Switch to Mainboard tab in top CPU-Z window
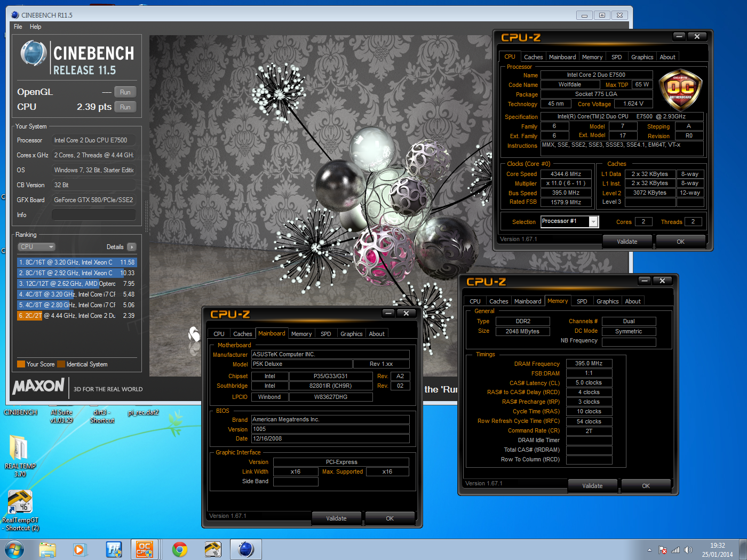Image resolution: width=747 pixels, height=560 pixels. (x=562, y=57)
